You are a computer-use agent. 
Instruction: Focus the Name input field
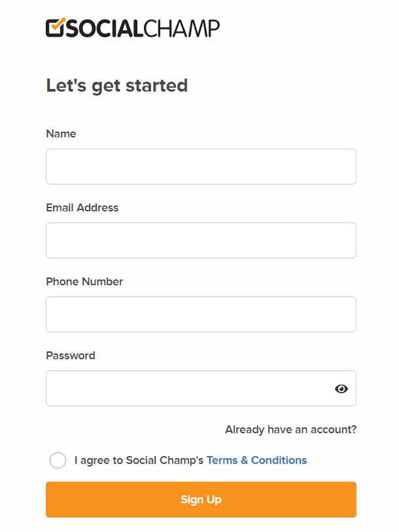pyautogui.click(x=201, y=166)
